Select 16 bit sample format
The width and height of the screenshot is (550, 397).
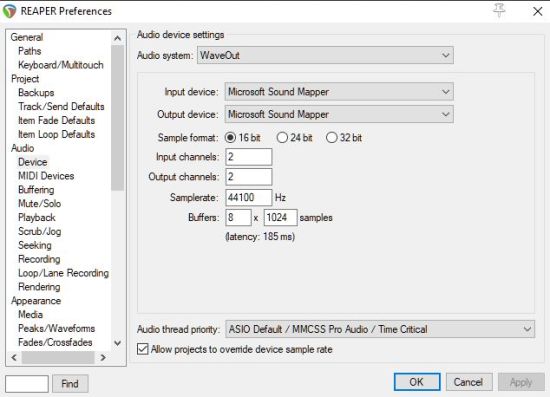click(243, 137)
